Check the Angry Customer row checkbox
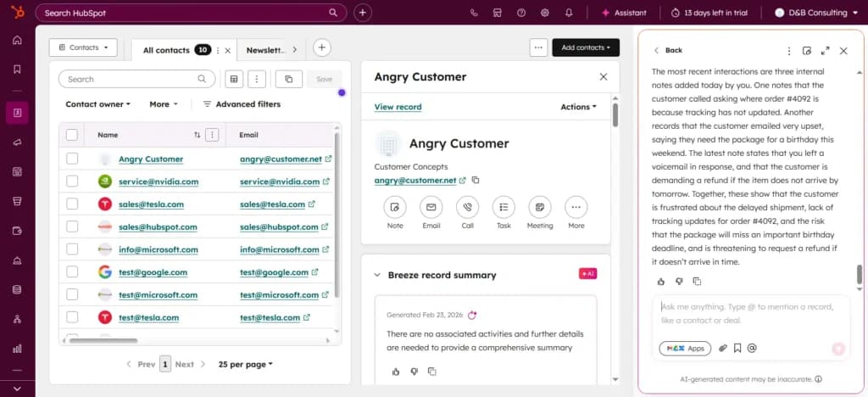Screen dimensions: 868x397 pos(72,159)
